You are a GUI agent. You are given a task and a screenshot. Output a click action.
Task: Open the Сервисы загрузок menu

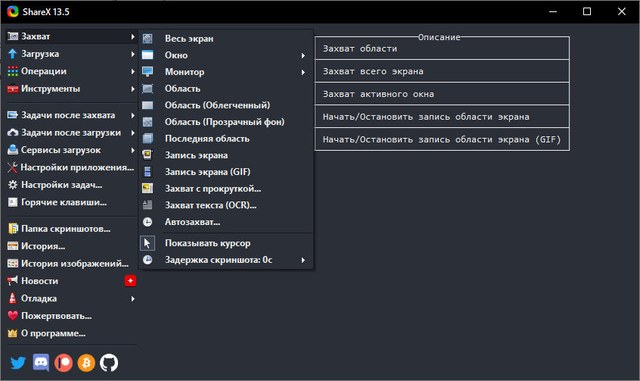(x=71, y=150)
